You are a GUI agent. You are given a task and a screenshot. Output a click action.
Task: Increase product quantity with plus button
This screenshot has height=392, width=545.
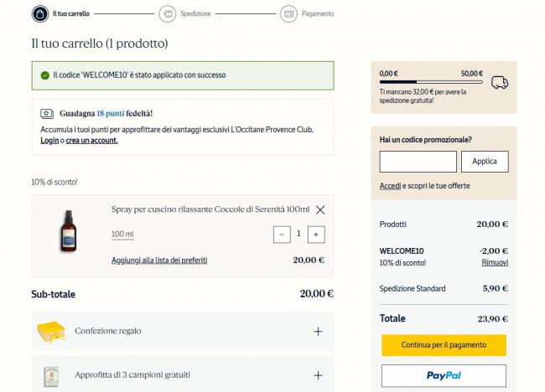tap(316, 235)
